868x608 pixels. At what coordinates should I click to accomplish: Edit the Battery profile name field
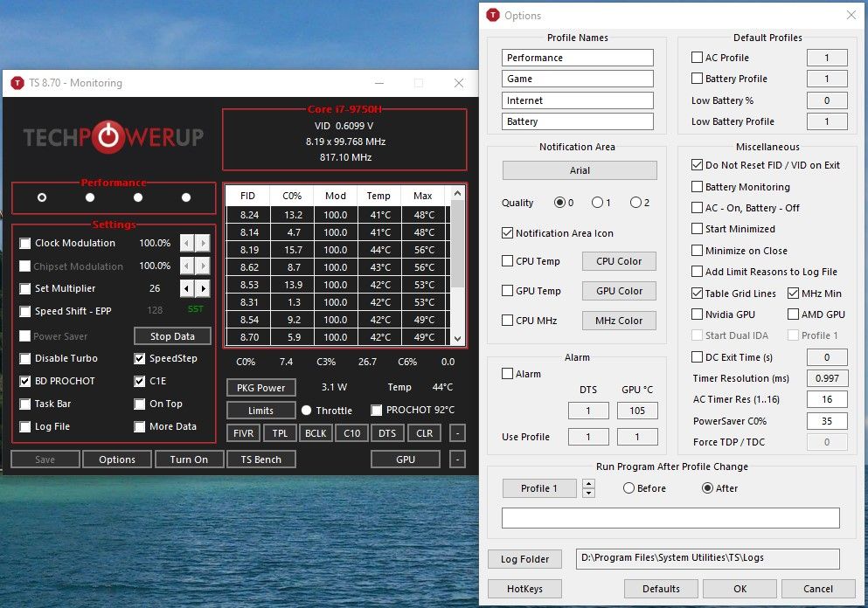577,121
